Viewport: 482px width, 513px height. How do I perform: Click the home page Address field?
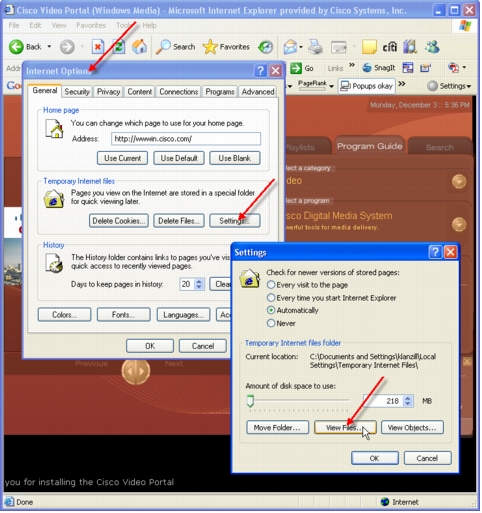coord(186,139)
